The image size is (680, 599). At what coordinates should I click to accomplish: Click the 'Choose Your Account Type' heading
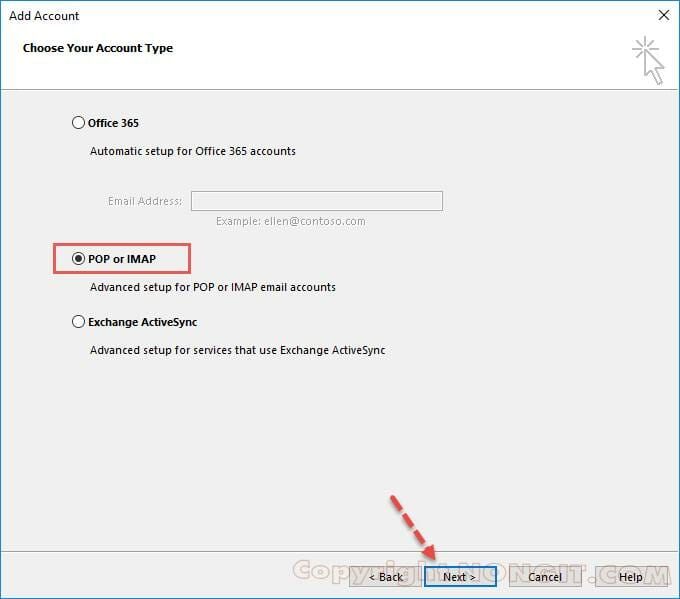pos(98,48)
